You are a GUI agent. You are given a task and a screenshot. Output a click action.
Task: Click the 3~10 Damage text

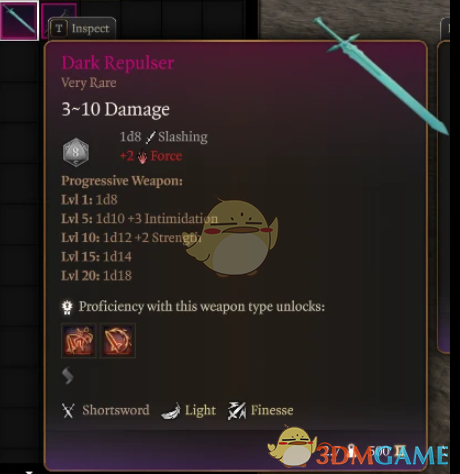(115, 109)
